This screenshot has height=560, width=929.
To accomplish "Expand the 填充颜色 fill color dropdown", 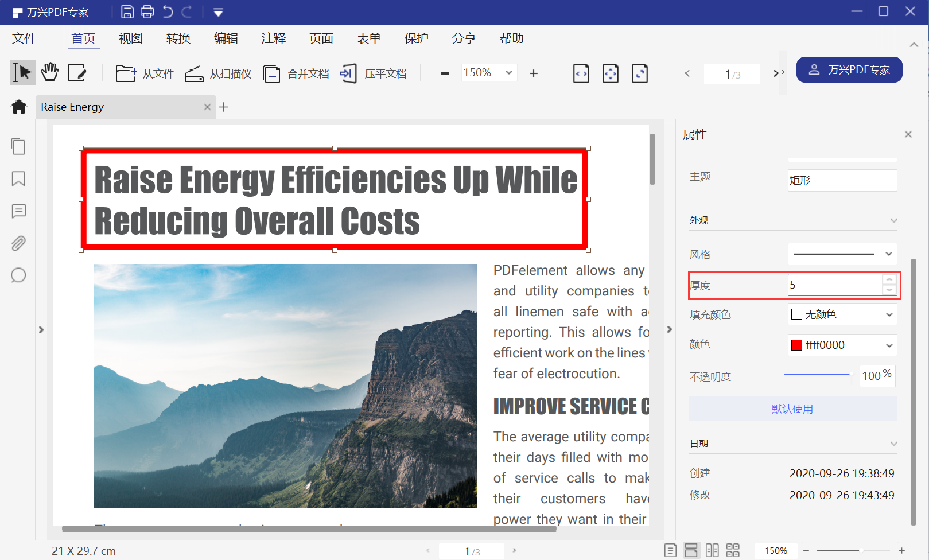I will [842, 314].
